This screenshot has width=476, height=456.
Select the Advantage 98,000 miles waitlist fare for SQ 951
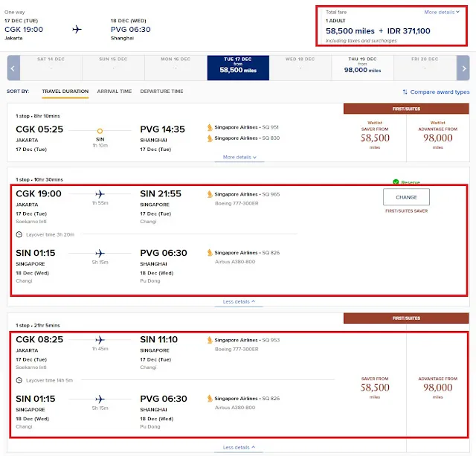pyautogui.click(x=438, y=135)
